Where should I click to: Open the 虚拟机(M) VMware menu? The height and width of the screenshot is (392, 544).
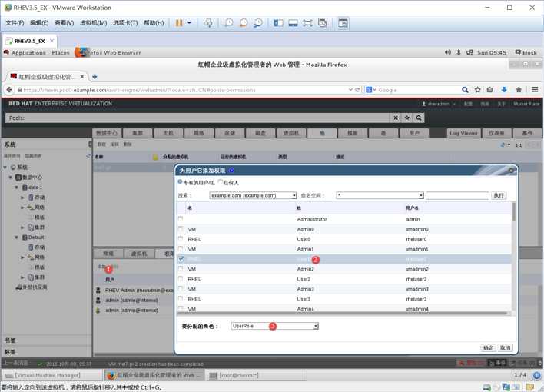[93, 23]
